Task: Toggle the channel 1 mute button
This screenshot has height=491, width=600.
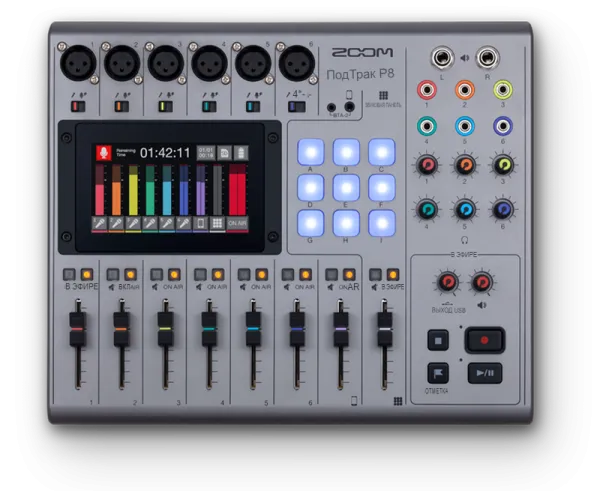Action: tap(69, 273)
